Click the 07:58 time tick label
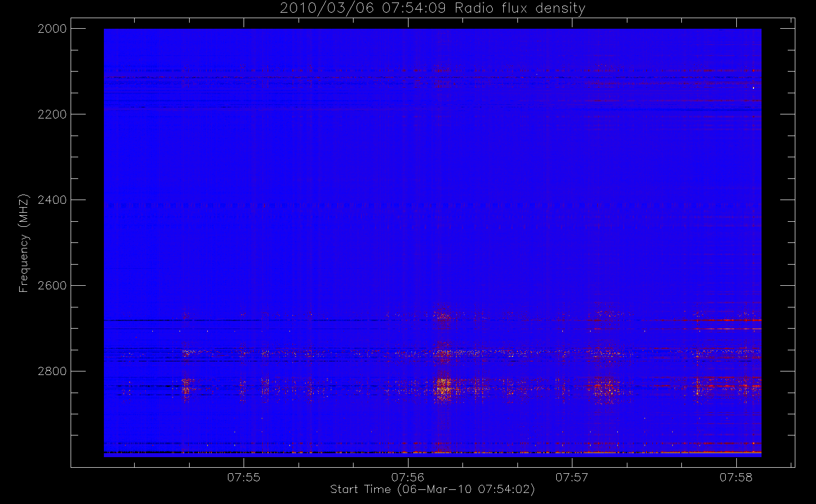This screenshot has height=504, width=816. pyautogui.click(x=736, y=477)
